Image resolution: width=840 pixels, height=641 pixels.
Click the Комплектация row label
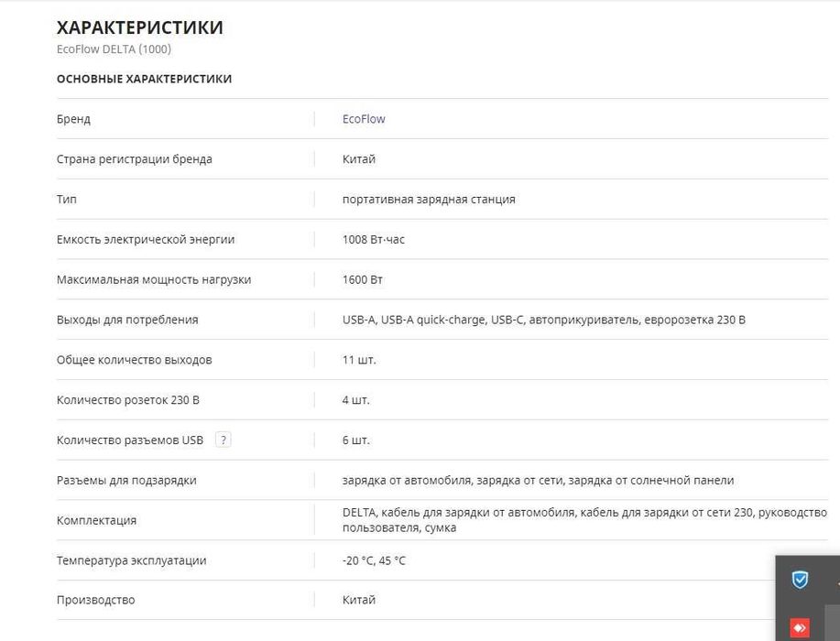point(96,520)
